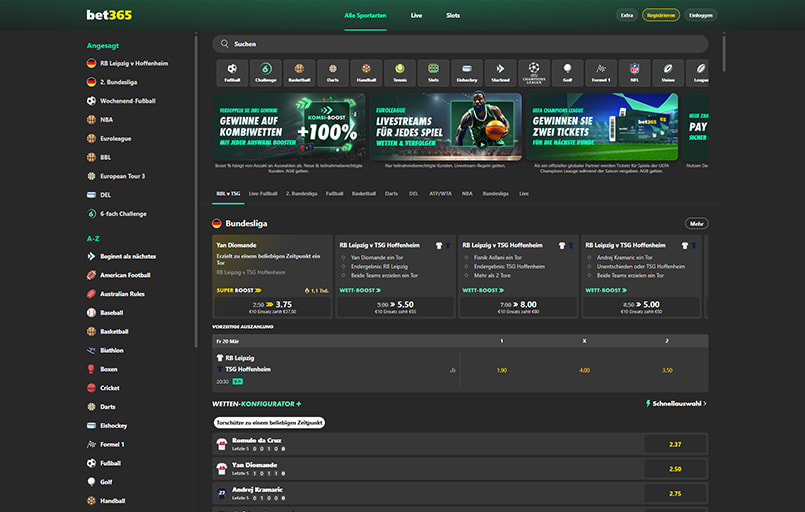805x512 pixels.
Task: Open the Fußball icon in the sports row
Action: (x=232, y=72)
